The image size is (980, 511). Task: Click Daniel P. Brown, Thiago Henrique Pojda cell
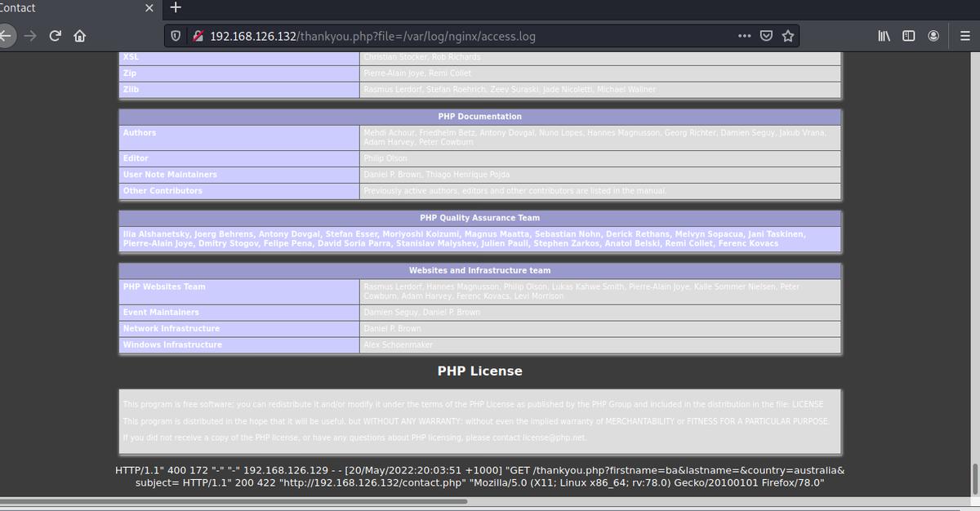click(600, 175)
